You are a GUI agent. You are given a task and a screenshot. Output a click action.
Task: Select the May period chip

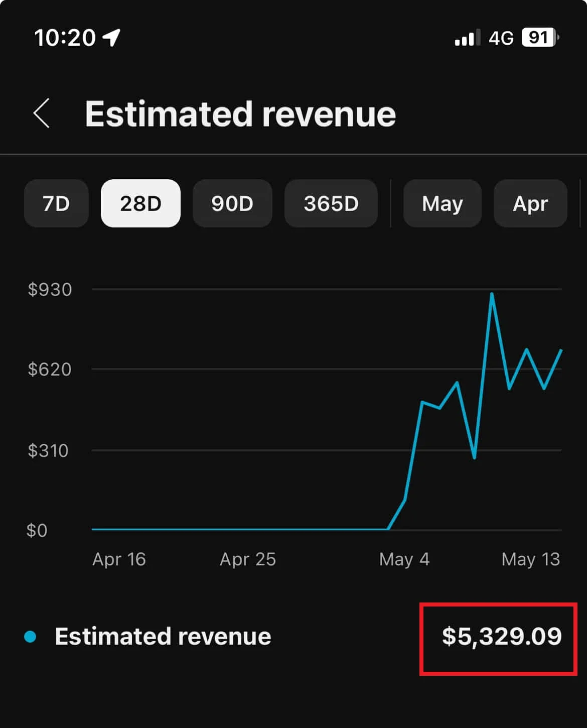[442, 204]
